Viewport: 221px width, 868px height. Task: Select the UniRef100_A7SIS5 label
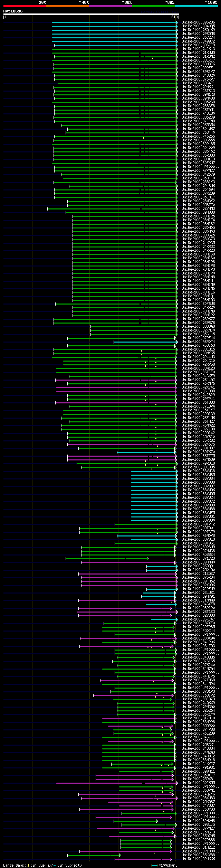(x=198, y=661)
